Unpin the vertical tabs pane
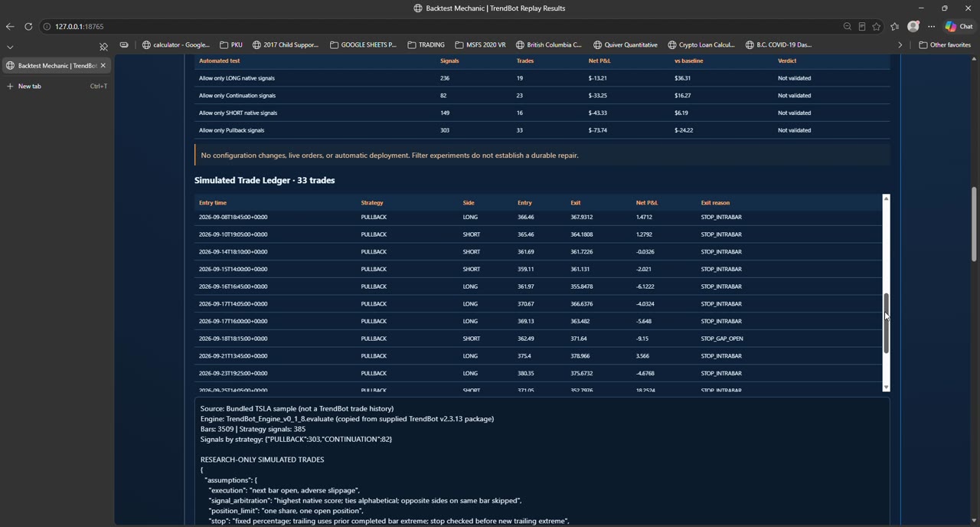The height and width of the screenshot is (527, 980). tap(103, 46)
